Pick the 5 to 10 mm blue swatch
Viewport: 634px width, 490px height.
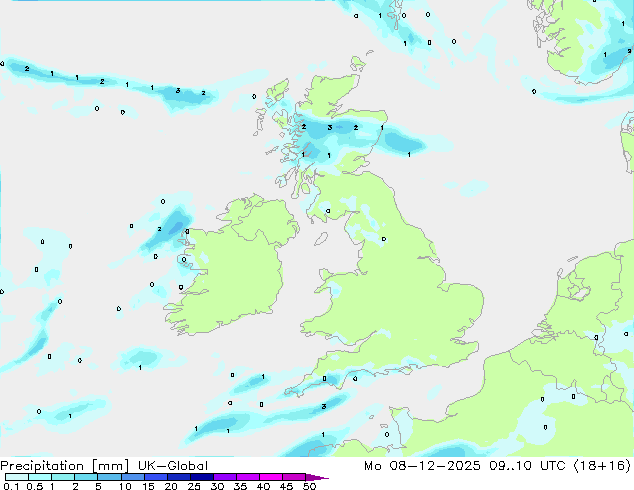click(109, 477)
